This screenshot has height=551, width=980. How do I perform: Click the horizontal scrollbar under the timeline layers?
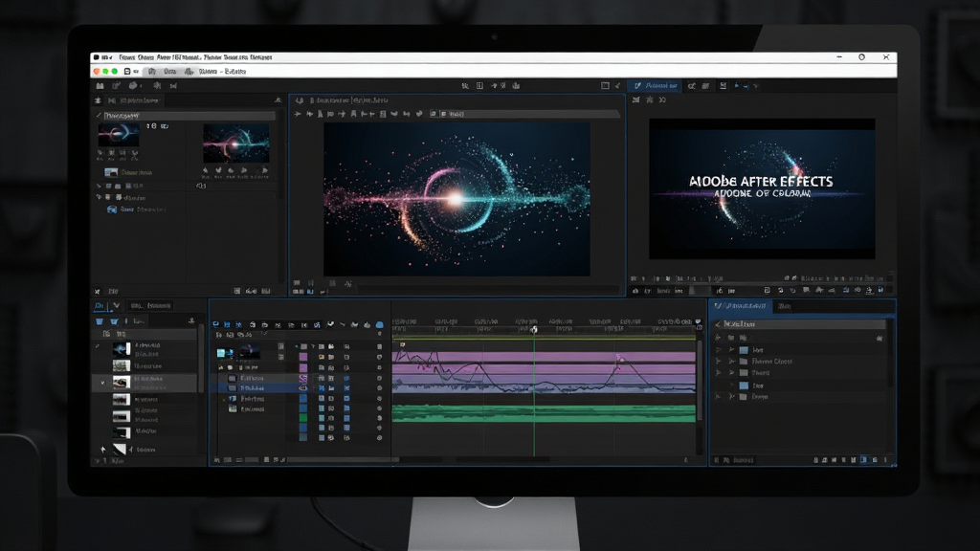click(x=343, y=460)
